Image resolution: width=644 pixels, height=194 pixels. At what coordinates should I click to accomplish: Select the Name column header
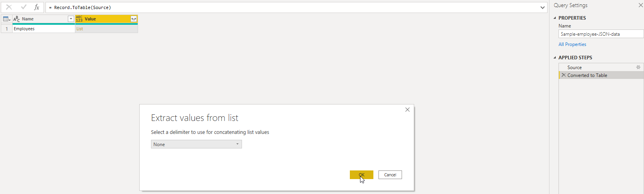44,19
